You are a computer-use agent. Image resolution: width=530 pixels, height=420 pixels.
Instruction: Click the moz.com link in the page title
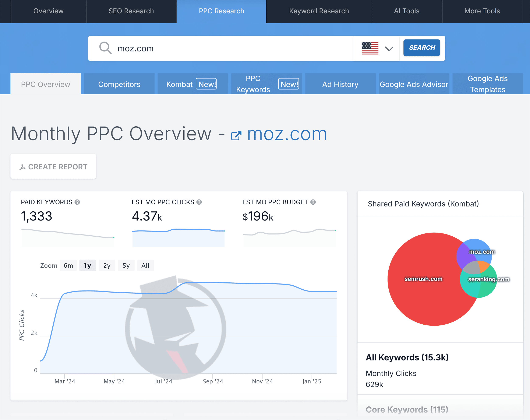click(x=287, y=134)
